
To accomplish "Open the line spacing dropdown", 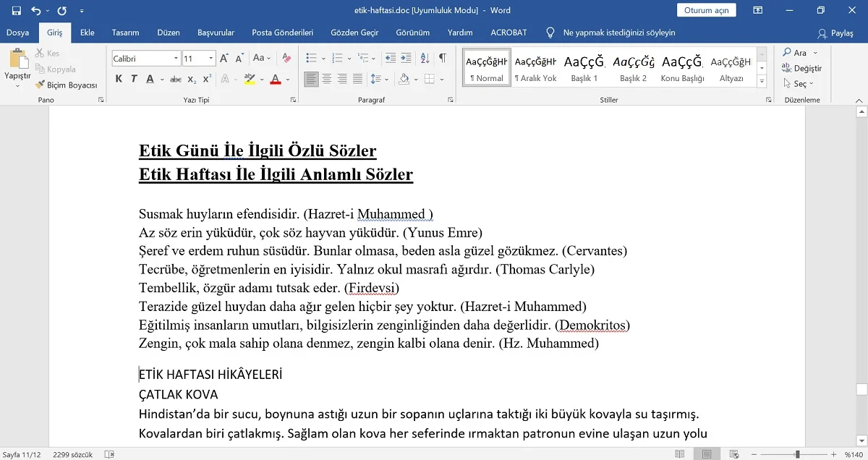I will pyautogui.click(x=378, y=80).
